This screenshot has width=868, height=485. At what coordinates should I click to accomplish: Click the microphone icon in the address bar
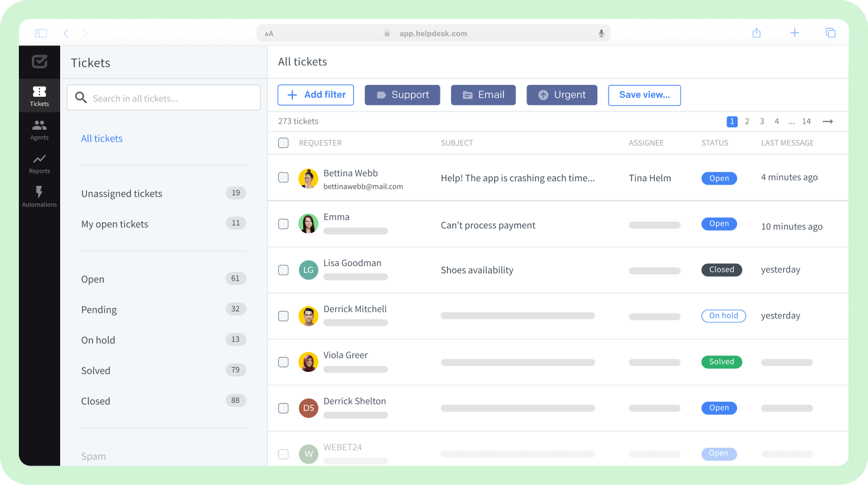[601, 33]
